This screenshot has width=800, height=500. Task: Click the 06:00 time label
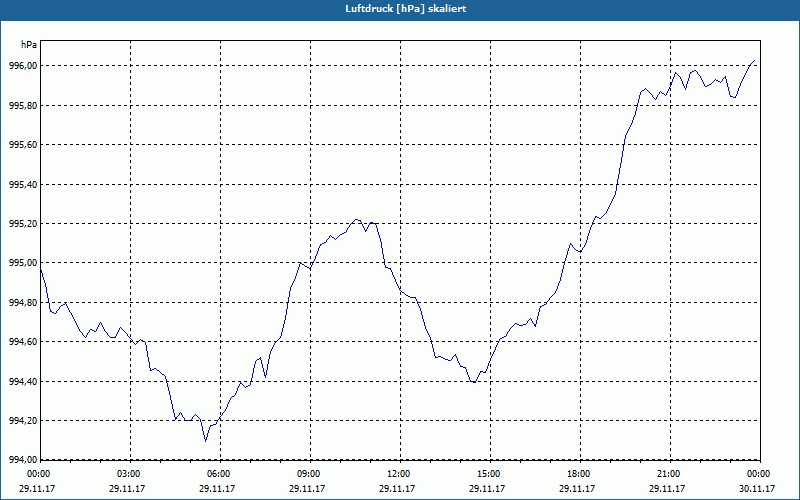click(219, 474)
